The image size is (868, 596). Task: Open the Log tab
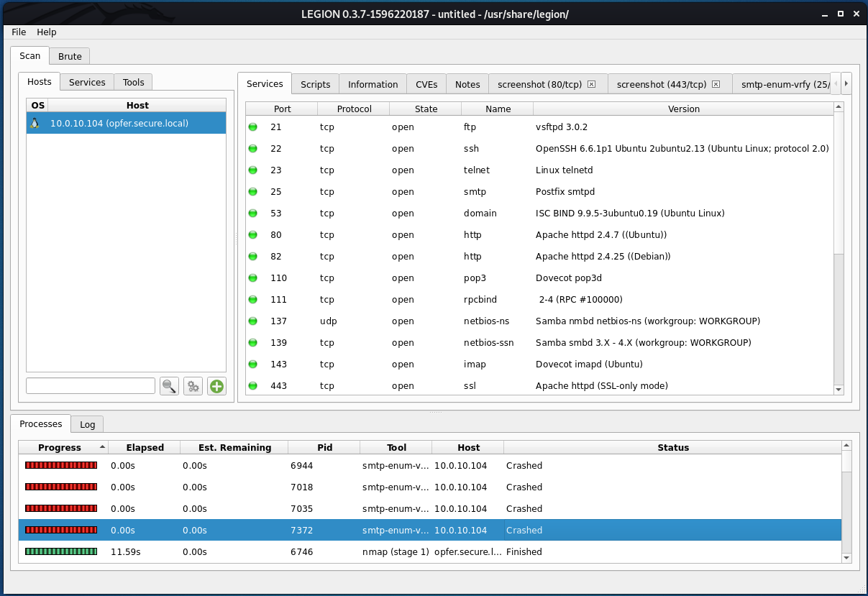(x=87, y=424)
